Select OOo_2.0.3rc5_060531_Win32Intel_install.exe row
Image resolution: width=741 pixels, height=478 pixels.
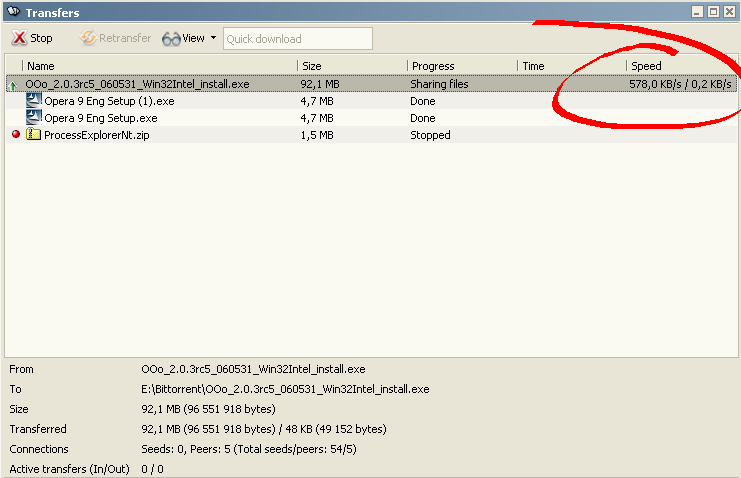point(371,84)
